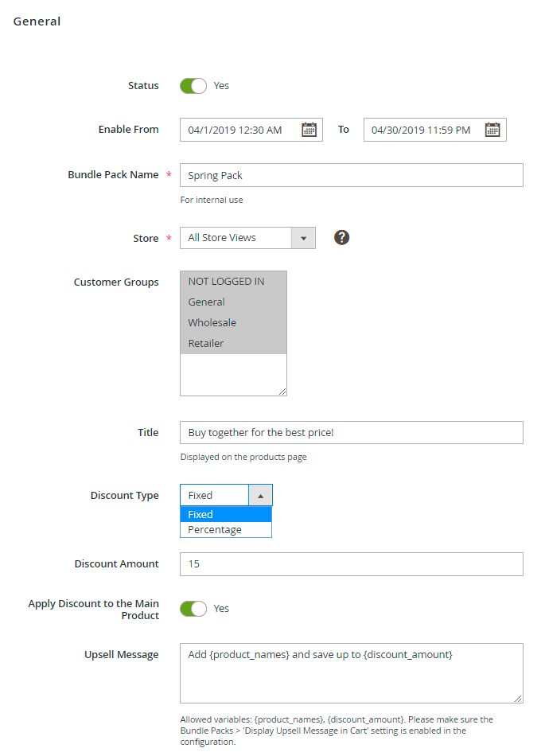Click the Store help question mark icon
The height and width of the screenshot is (756, 545).
click(341, 238)
